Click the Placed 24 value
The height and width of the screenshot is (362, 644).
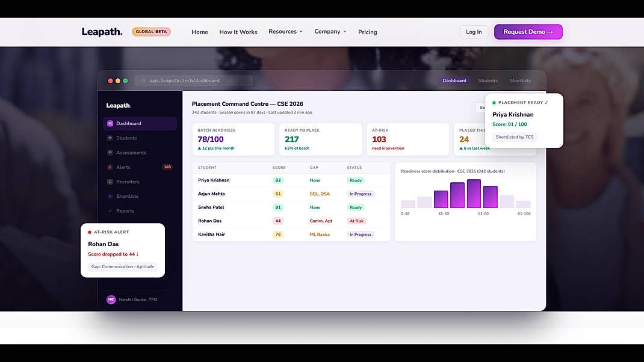point(464,140)
